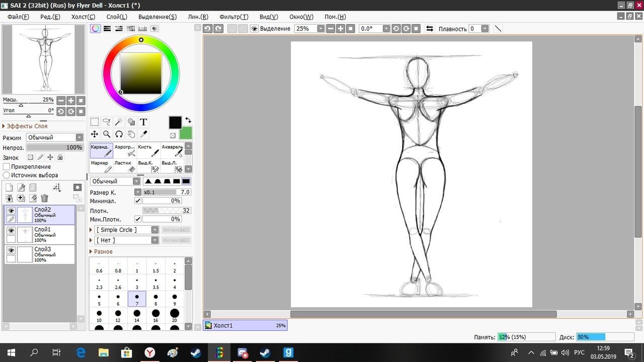Select the Ластик eraser brush
Image resolution: width=644 pixels, height=362 pixels.
tap(125, 166)
